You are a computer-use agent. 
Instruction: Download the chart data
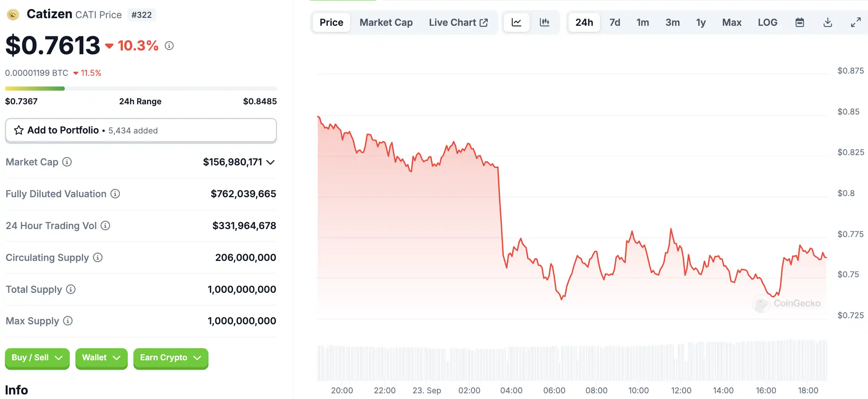(x=827, y=22)
